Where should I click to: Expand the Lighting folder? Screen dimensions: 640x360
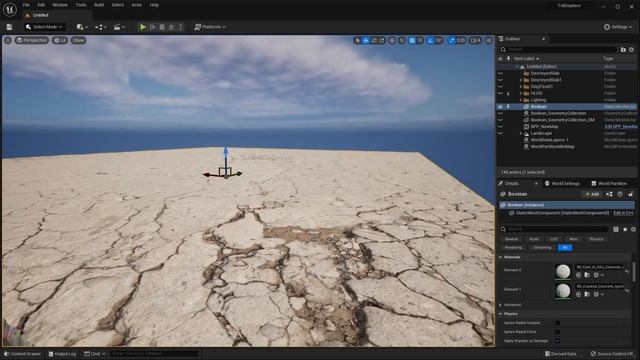[521, 100]
